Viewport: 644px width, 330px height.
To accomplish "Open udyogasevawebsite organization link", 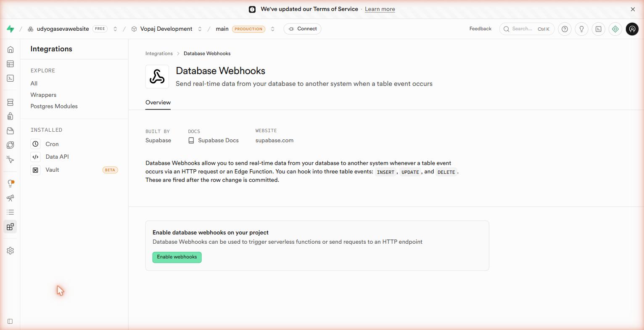I will (x=63, y=29).
